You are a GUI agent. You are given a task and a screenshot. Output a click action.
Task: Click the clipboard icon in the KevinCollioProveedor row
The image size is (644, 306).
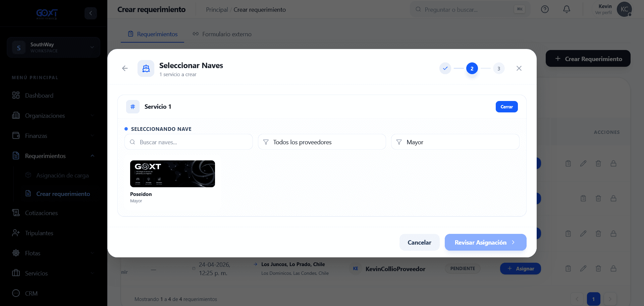568,268
